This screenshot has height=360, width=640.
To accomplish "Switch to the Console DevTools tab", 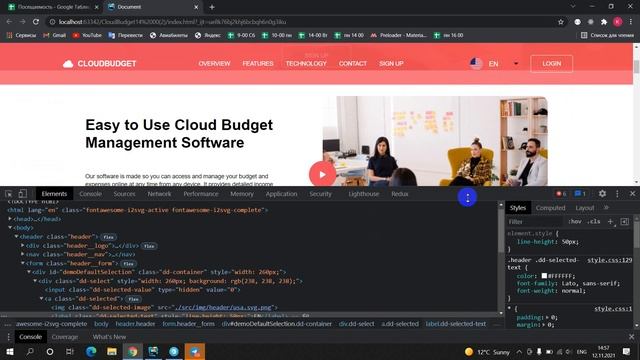I will tap(91, 194).
